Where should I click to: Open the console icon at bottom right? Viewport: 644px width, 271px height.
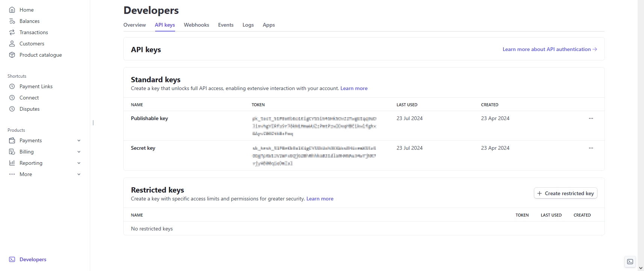point(630,262)
